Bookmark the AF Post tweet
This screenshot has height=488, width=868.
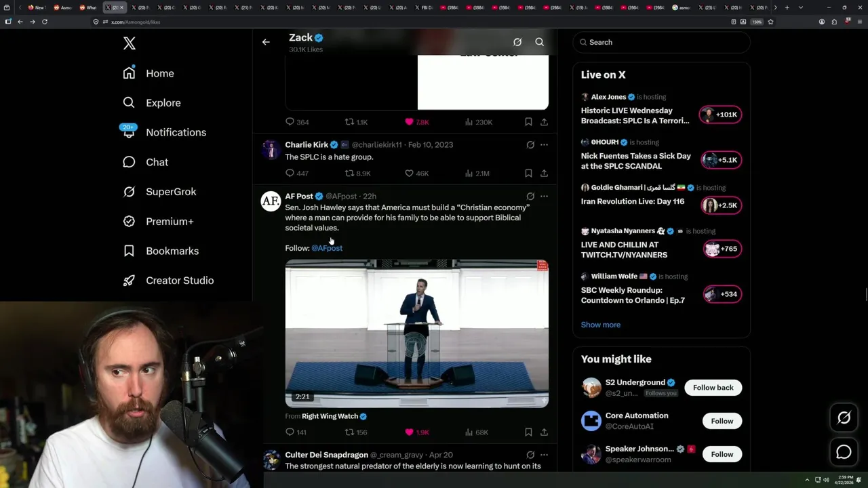528,432
